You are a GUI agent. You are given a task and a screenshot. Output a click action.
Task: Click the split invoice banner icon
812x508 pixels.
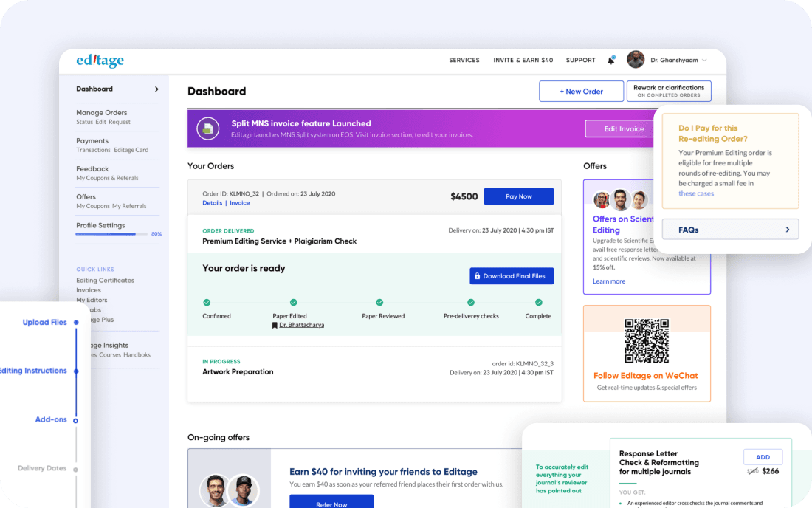(207, 128)
